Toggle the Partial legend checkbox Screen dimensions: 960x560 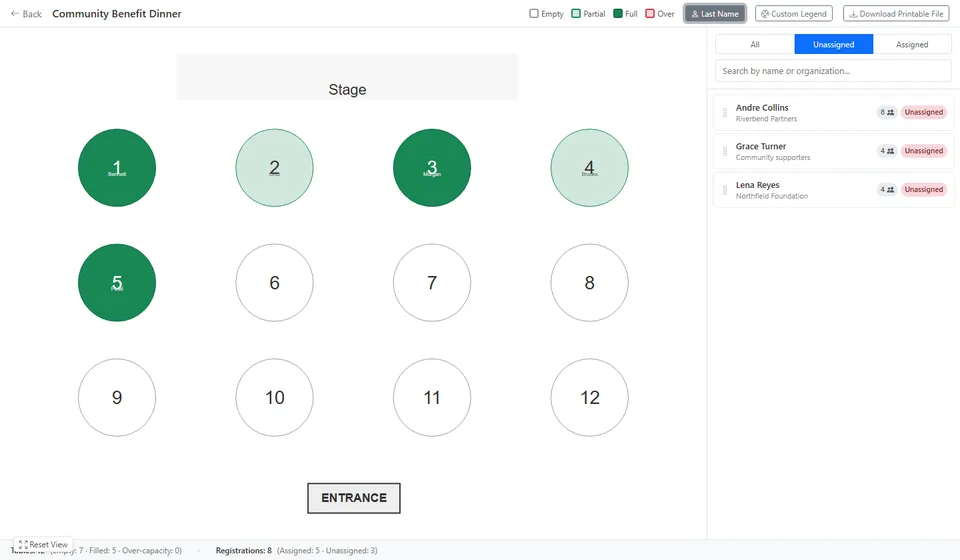pyautogui.click(x=576, y=13)
